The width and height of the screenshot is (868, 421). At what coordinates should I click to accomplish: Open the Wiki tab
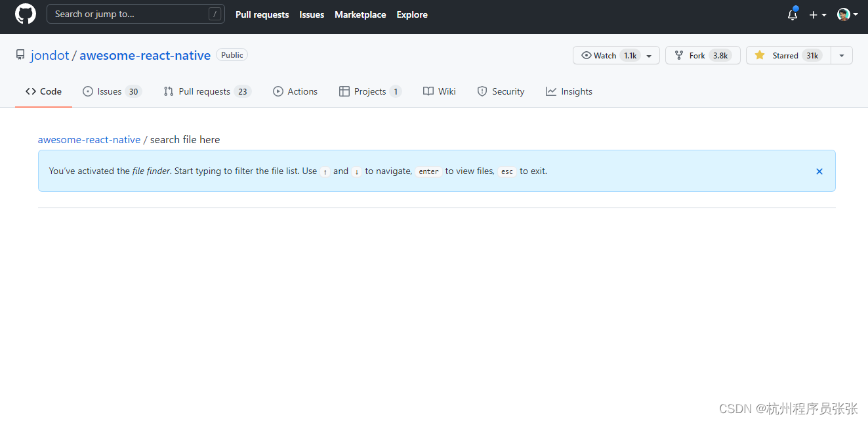click(x=440, y=91)
